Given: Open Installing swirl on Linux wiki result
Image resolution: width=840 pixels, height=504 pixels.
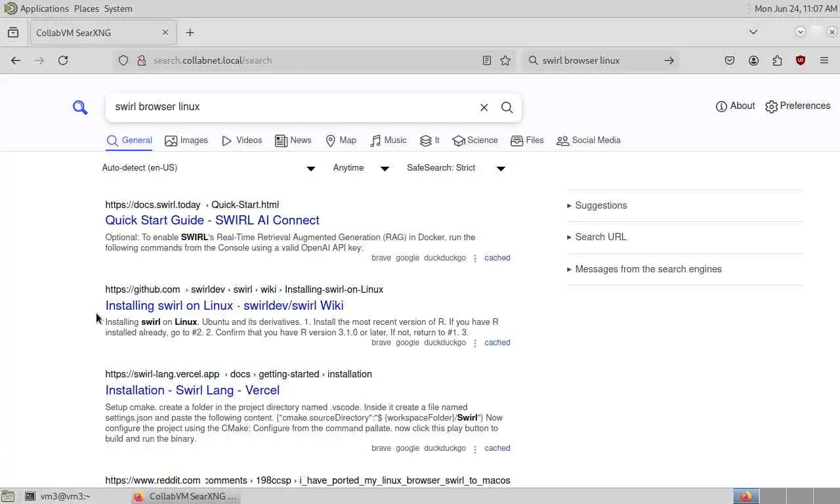Looking at the screenshot, I should coord(224,306).
